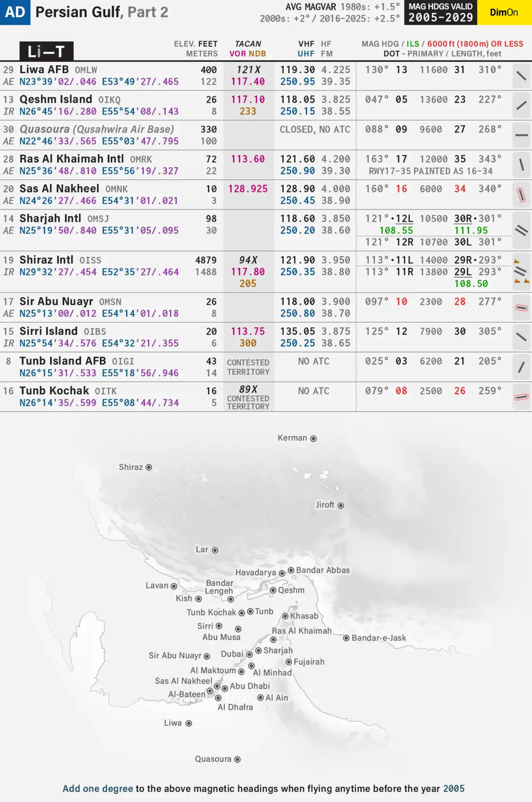Open Tunb Kochak red runway icon
The image size is (532, 802).
(521, 397)
